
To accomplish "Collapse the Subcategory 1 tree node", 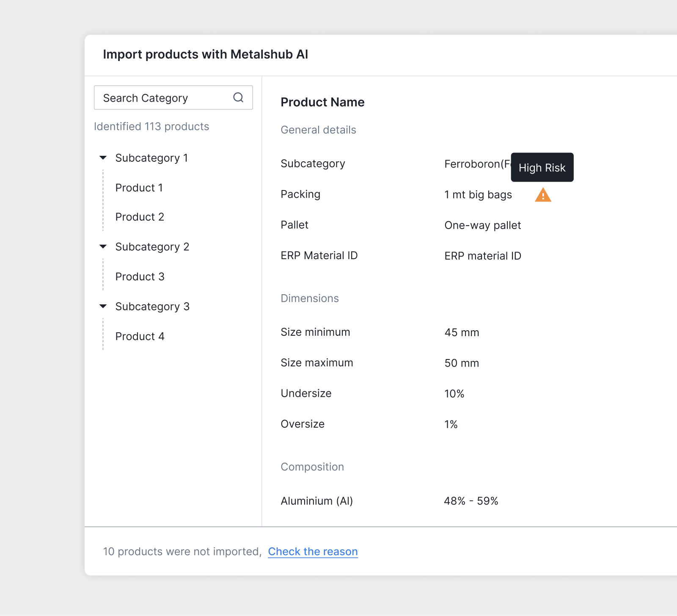I will pyautogui.click(x=103, y=157).
